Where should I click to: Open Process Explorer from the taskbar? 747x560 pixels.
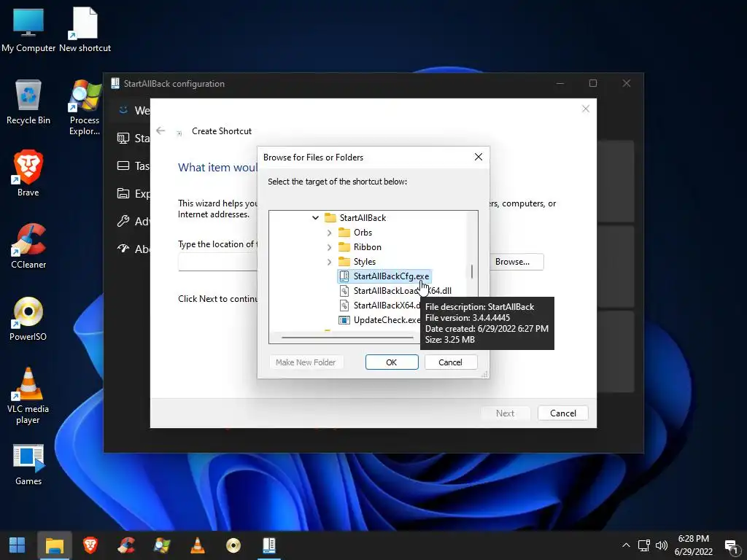point(162,545)
